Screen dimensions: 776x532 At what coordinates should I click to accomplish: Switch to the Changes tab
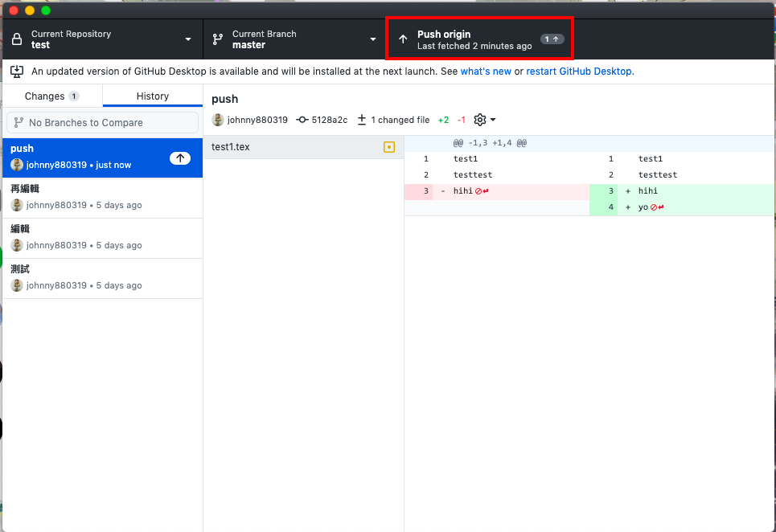point(51,96)
